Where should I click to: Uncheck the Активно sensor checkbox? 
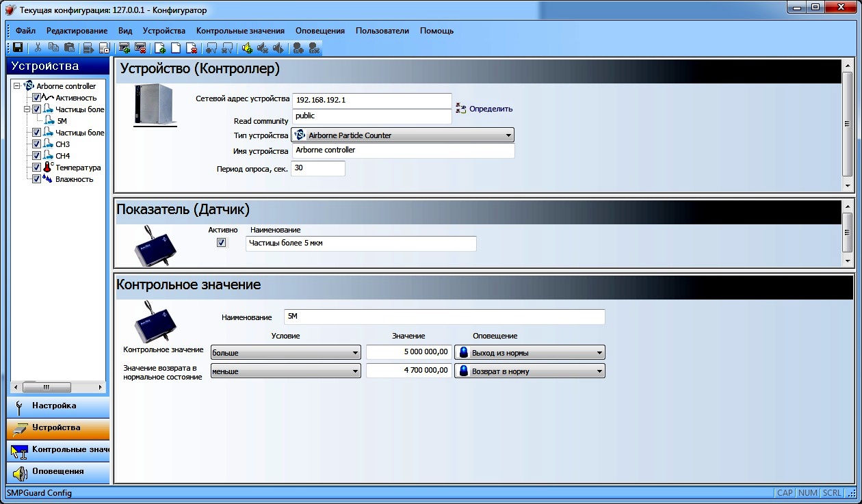pos(221,243)
